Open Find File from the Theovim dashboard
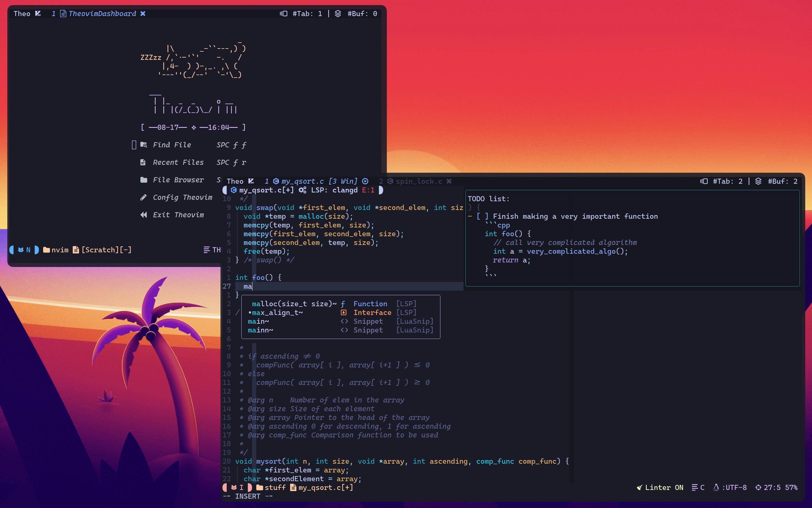The image size is (812, 508). (x=193, y=145)
